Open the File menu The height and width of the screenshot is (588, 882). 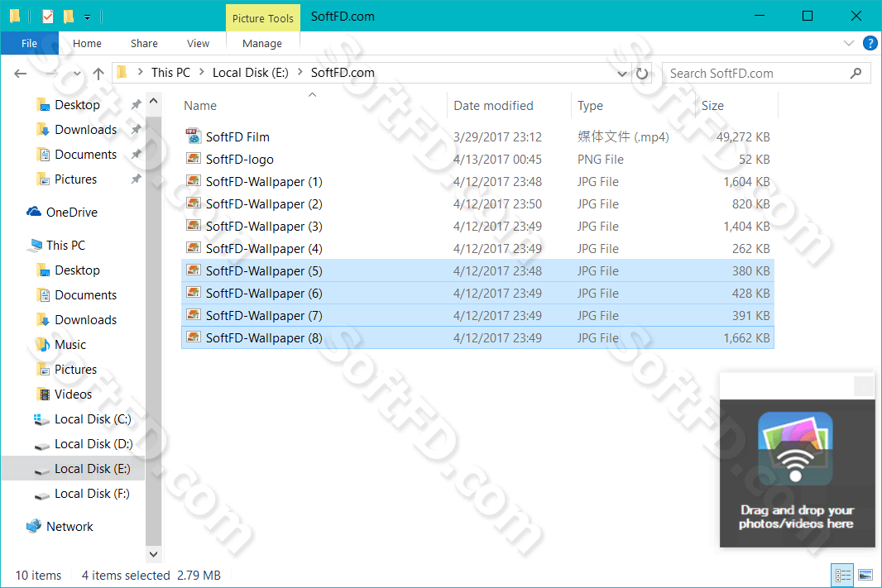[29, 43]
